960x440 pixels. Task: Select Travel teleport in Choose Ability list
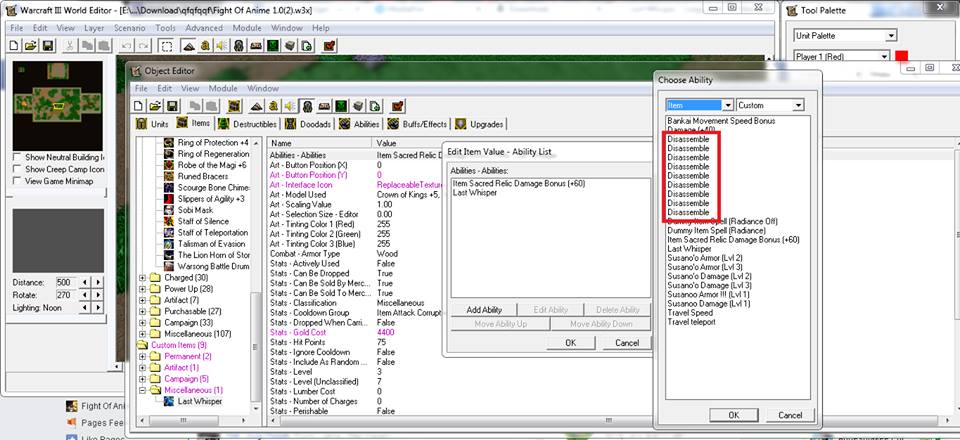click(691, 322)
